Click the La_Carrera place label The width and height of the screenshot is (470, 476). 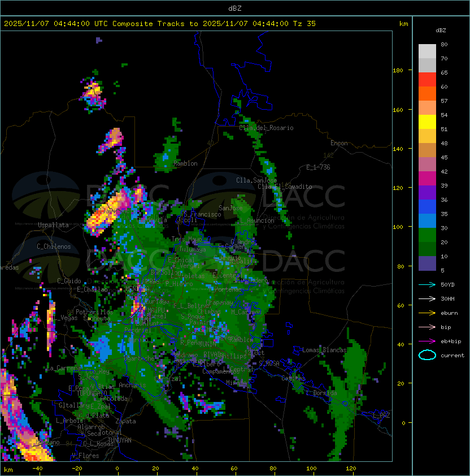tap(63, 368)
